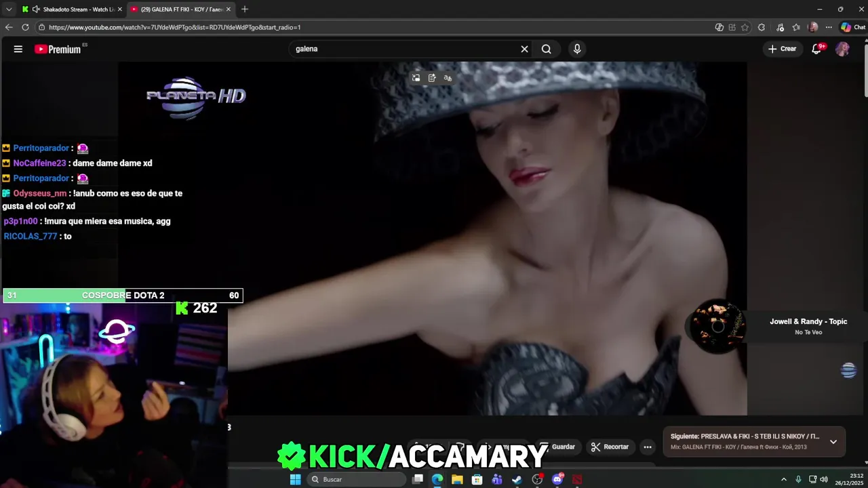The image size is (868, 488).
Task: Open the Crear menu button
Action: point(782,49)
